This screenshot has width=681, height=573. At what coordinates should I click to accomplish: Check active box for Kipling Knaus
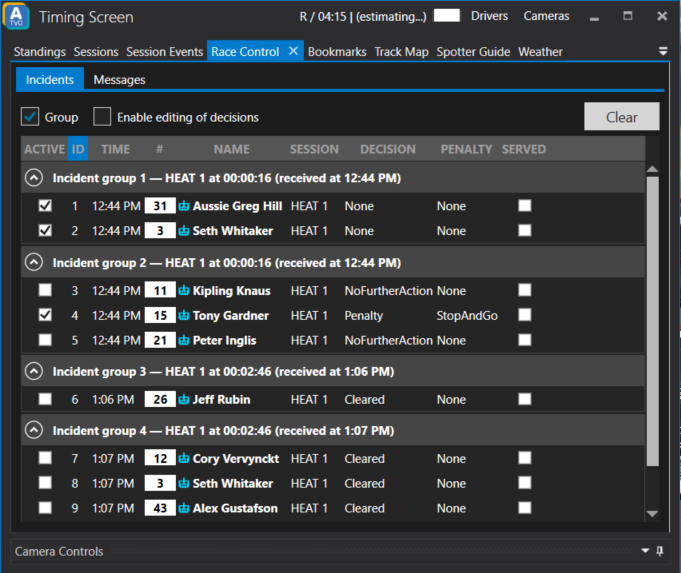[45, 290]
